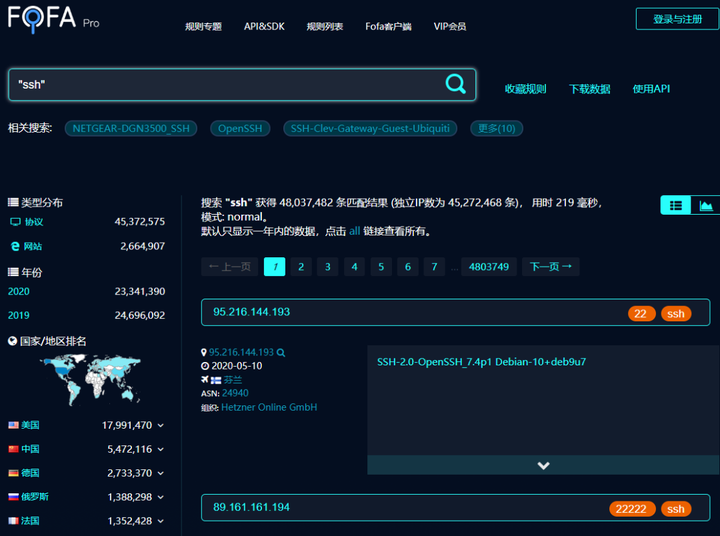
Task: Click the Finland flag icon
Action: point(216,380)
